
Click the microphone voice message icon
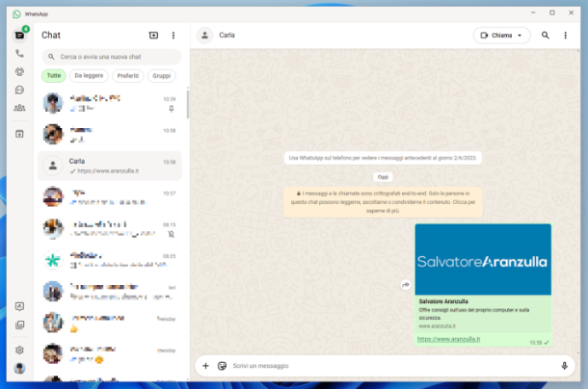[564, 366]
